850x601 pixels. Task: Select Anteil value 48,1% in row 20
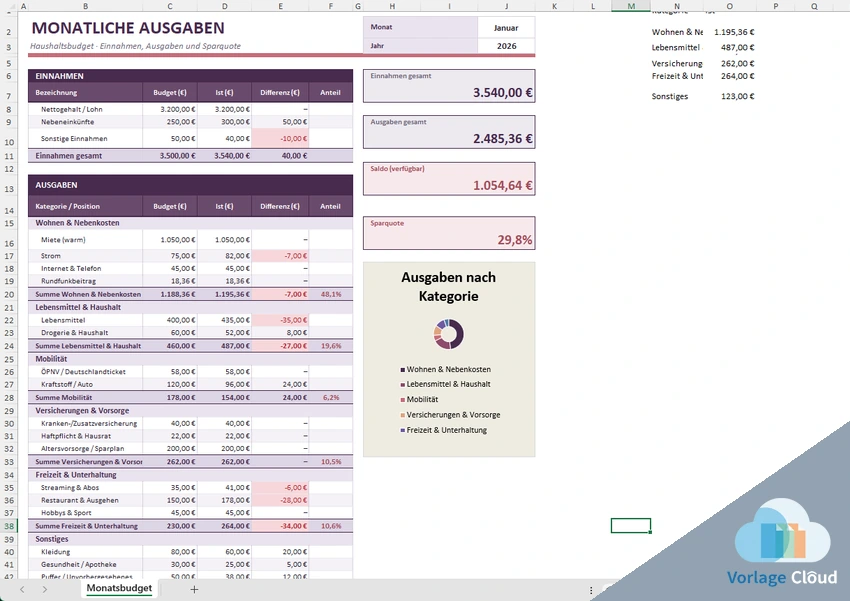pyautogui.click(x=331, y=294)
